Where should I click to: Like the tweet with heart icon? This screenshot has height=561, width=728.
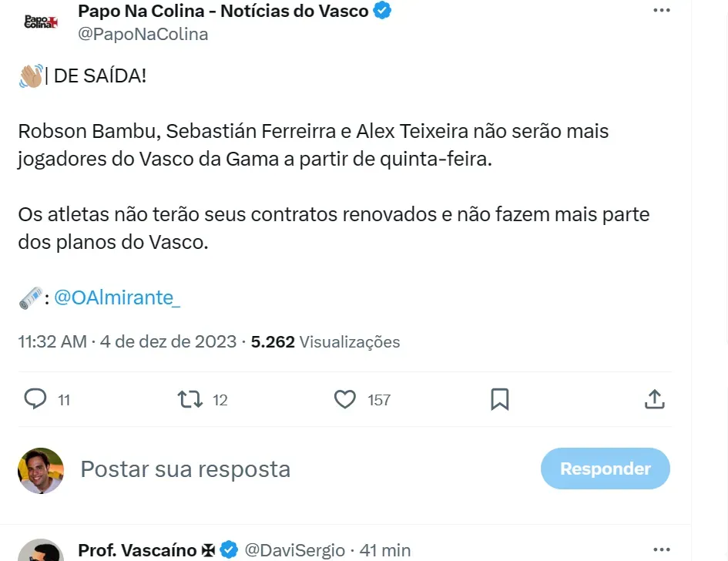point(345,399)
